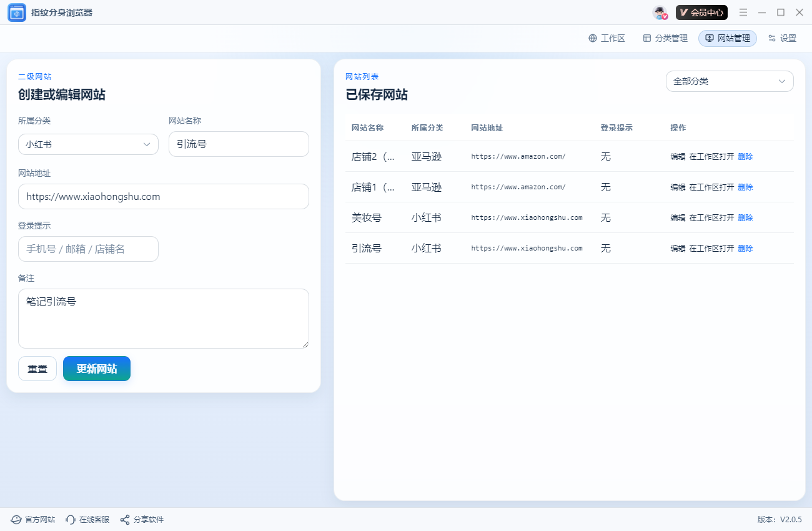
Task: Click the 网站名称 column header
Action: [367, 128]
